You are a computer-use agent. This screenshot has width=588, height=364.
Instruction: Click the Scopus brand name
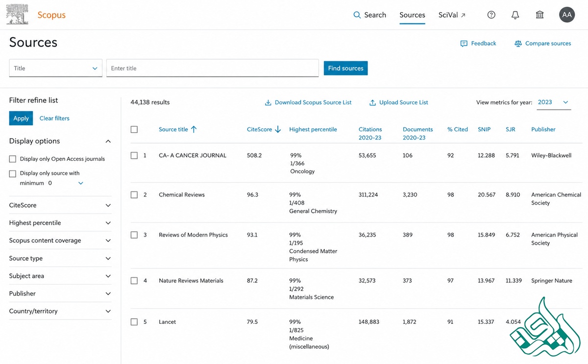[51, 15]
